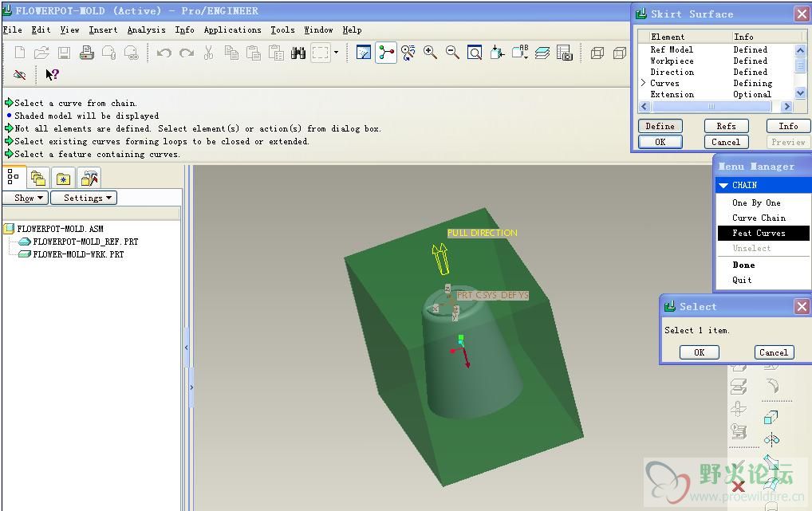Viewport: 812px width, 511px height.
Task: Click the Redo arrow icon
Action: coord(187,53)
